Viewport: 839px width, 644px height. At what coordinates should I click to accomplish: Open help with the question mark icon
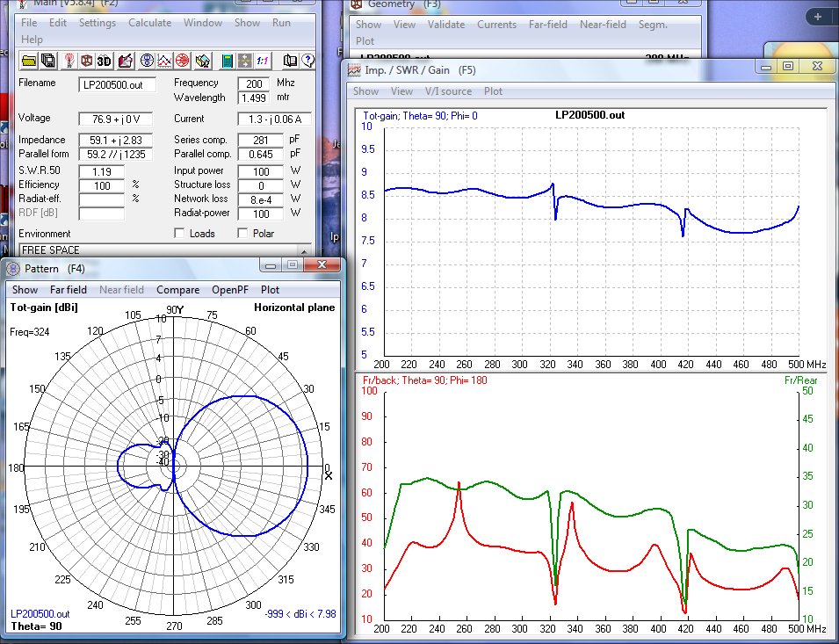307,61
